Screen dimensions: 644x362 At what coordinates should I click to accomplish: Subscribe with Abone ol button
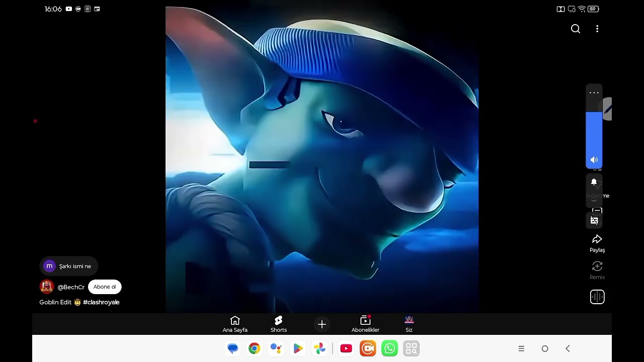105,287
